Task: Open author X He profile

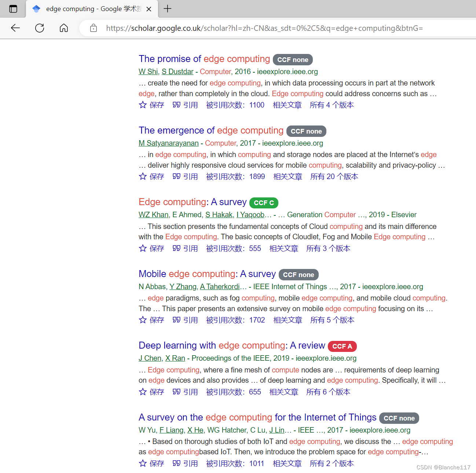Action: click(x=195, y=430)
